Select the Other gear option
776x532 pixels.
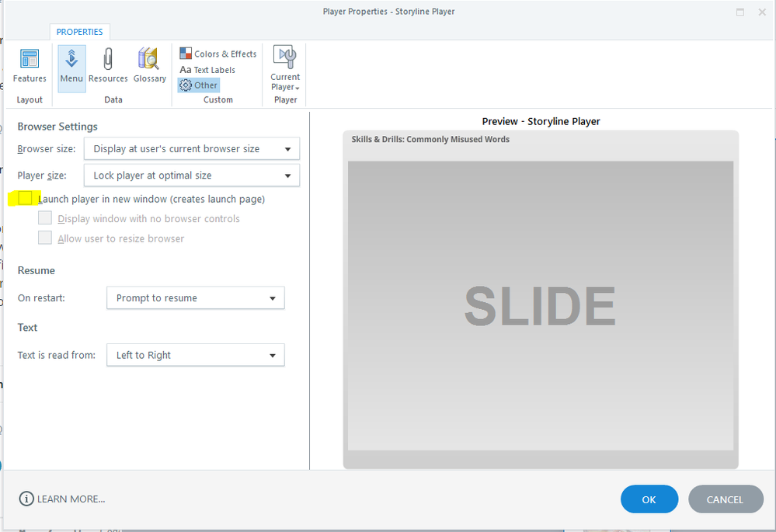click(x=198, y=85)
